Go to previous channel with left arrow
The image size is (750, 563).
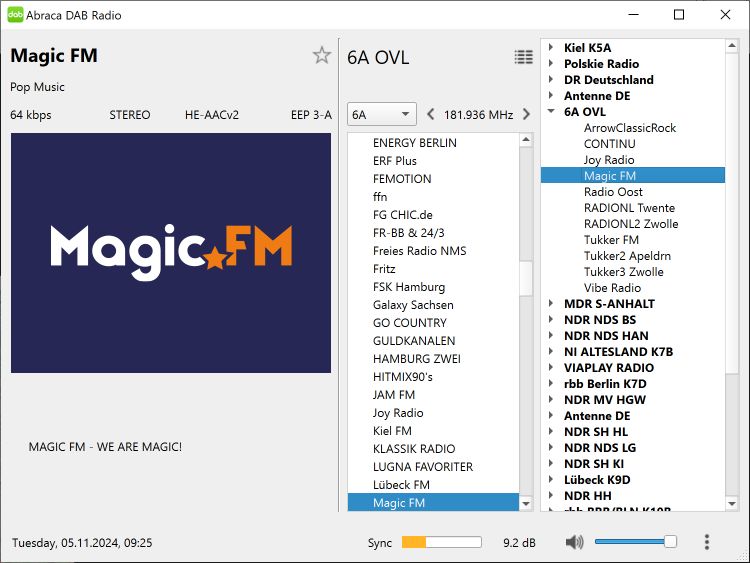(431, 115)
